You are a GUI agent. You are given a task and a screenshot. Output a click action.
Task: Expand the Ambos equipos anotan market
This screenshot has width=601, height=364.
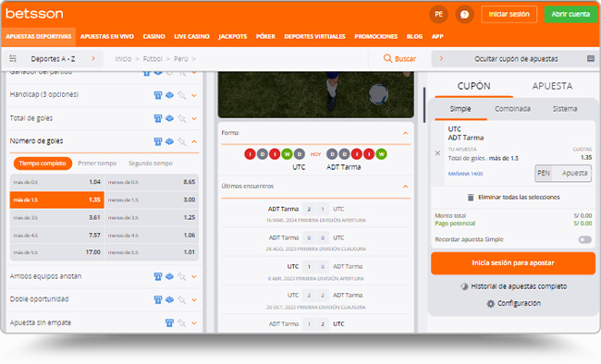click(194, 276)
